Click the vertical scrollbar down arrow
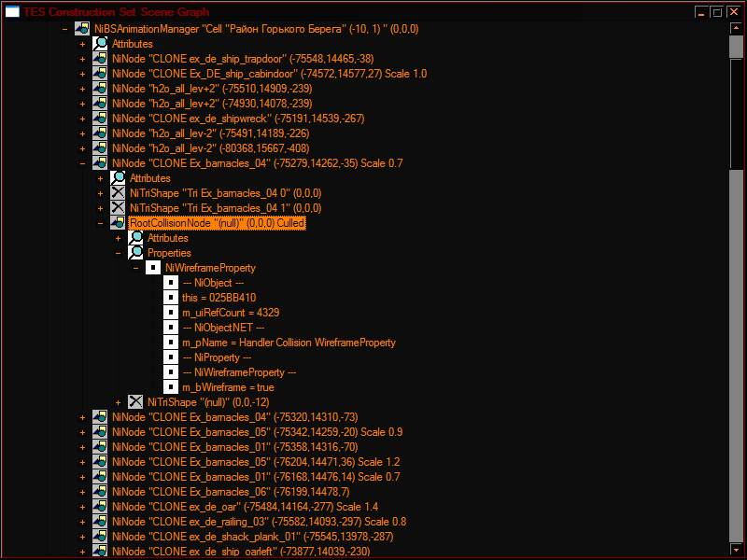 pyautogui.click(x=736, y=551)
